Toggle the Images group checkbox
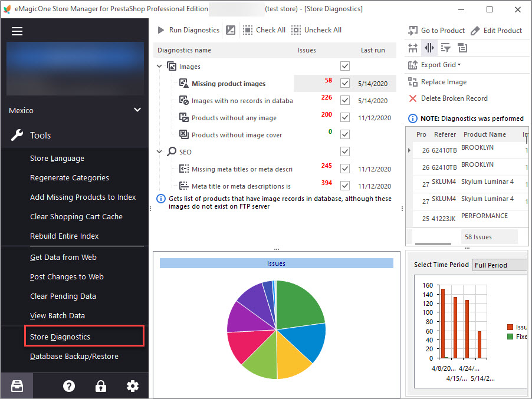The height and width of the screenshot is (399, 532). tap(345, 66)
